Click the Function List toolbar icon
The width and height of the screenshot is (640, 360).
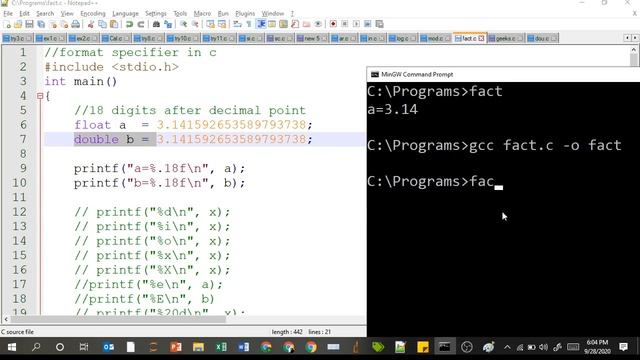click(x=295, y=24)
